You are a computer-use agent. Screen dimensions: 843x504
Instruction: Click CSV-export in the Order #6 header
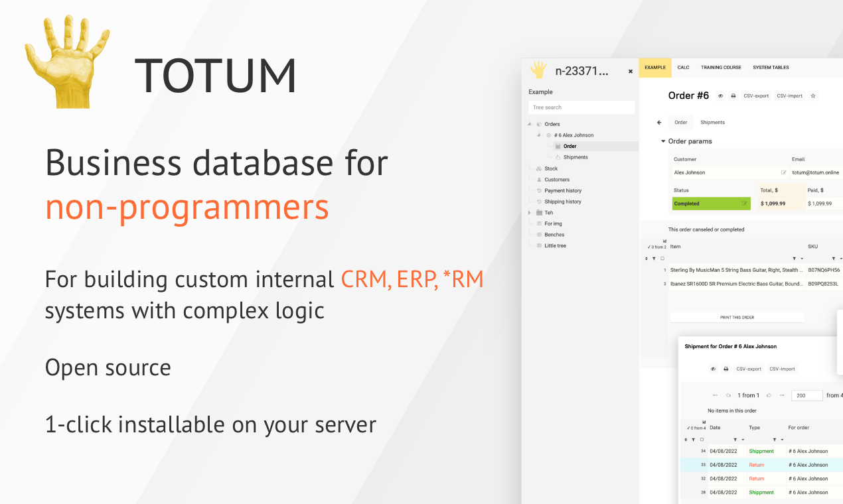pos(756,96)
